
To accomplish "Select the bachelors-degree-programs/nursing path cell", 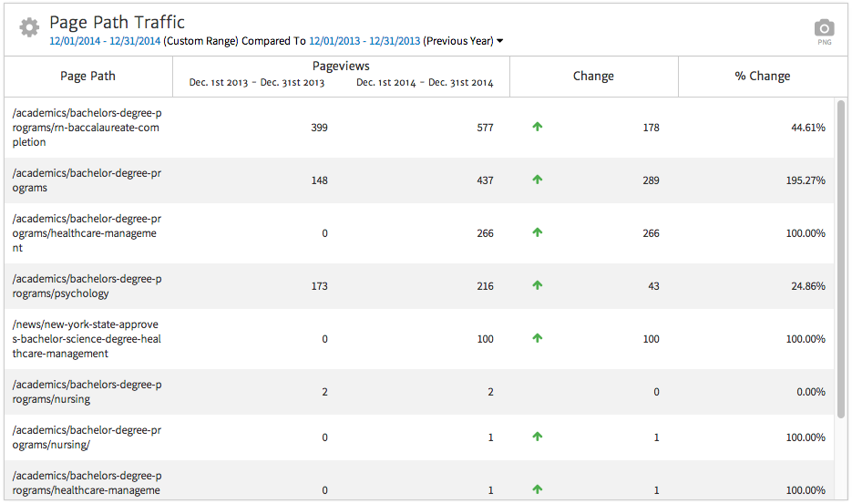I will (87, 392).
